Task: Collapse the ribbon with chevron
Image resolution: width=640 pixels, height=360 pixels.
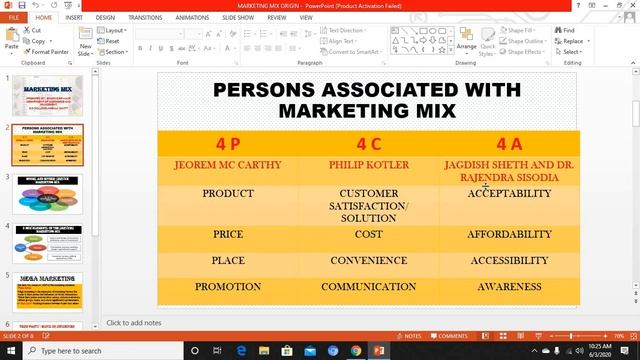Action: pyautogui.click(x=633, y=63)
